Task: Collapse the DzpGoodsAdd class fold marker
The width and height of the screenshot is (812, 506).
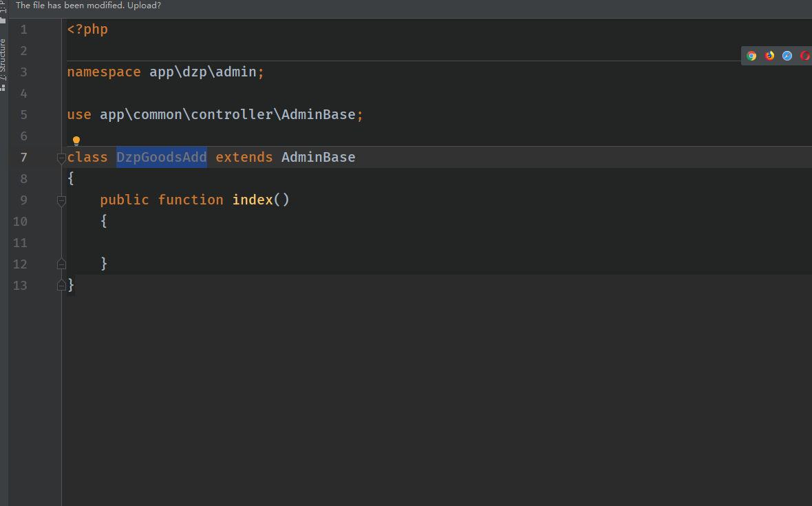Action: coord(61,158)
